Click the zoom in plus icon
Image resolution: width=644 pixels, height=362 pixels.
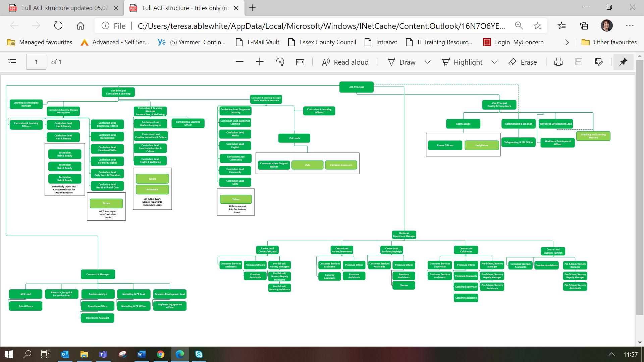(x=260, y=62)
